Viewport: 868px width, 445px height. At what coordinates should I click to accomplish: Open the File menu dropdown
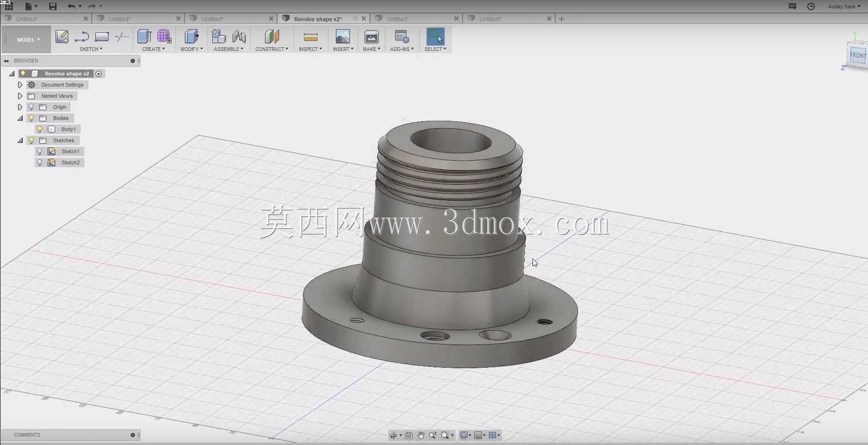31,6
